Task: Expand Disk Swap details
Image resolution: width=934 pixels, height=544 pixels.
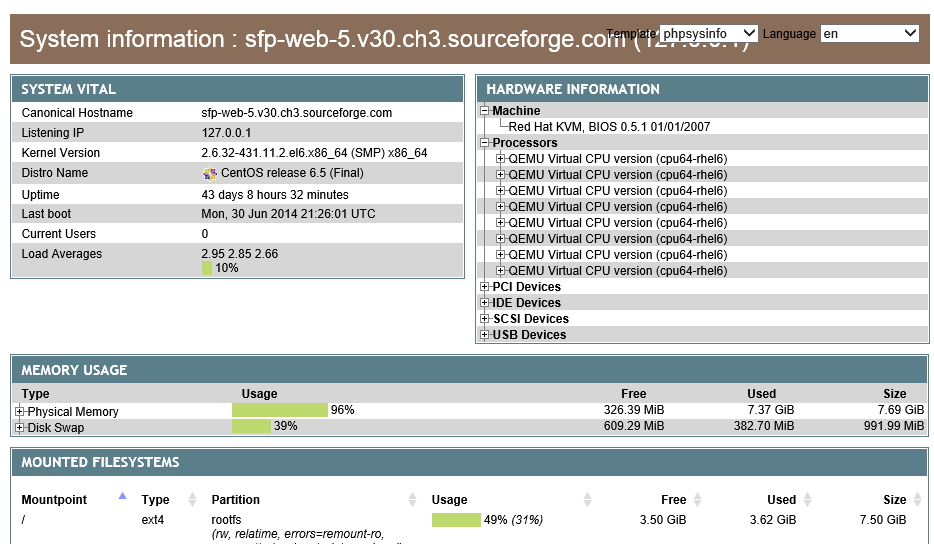Action: pyautogui.click(x=20, y=427)
